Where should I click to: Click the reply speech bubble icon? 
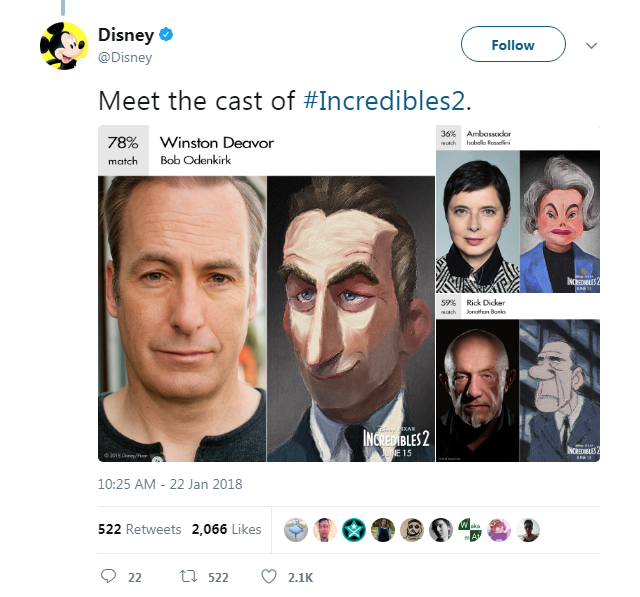coord(108,576)
